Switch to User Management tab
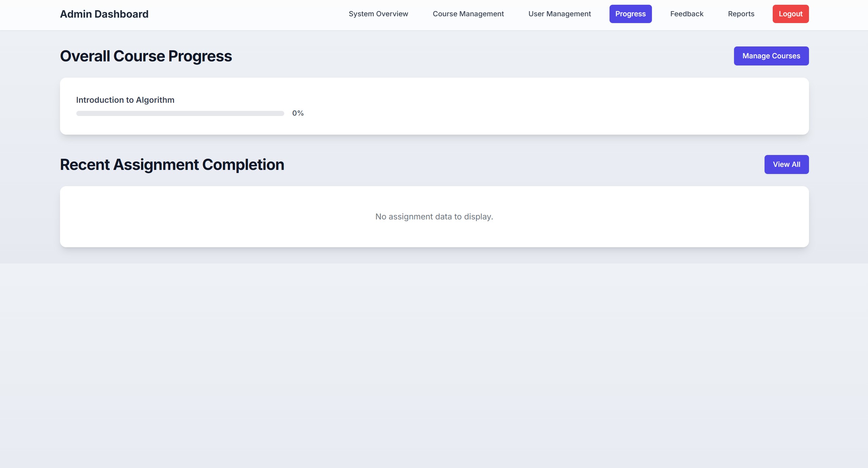Image resolution: width=868 pixels, height=468 pixels. coord(559,14)
